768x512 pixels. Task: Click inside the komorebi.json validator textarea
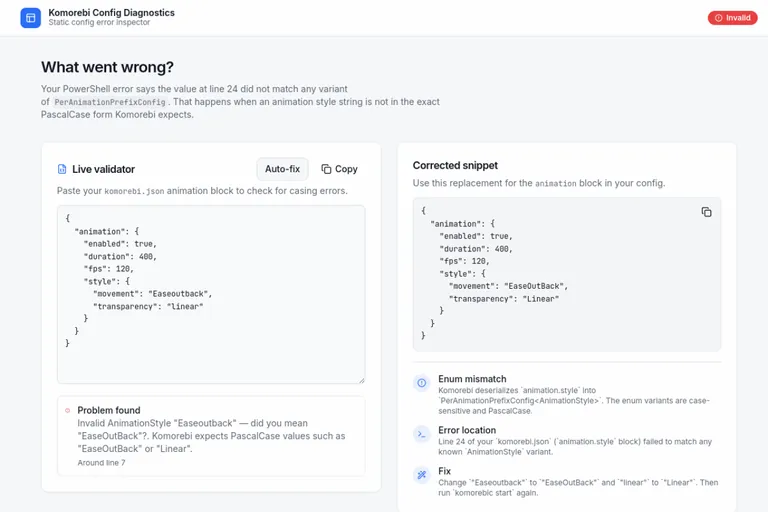[x=211, y=294]
